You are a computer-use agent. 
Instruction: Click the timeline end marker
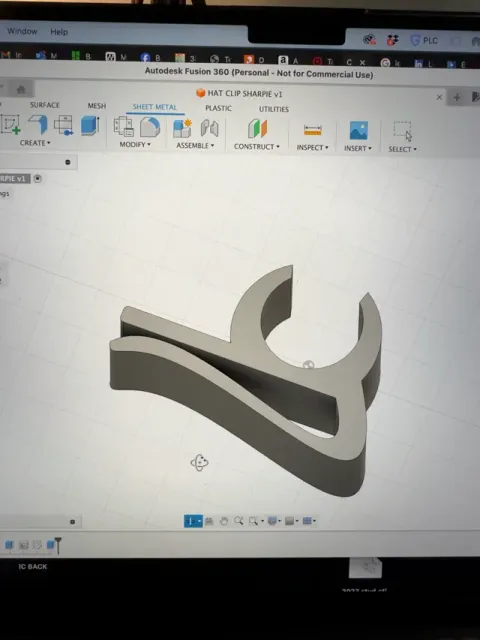pos(58,545)
